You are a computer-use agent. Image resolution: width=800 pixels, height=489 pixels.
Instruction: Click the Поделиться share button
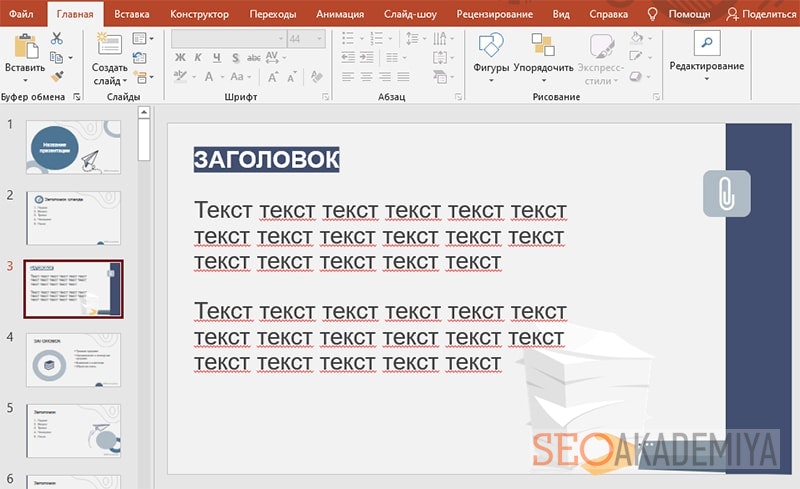[763, 15]
